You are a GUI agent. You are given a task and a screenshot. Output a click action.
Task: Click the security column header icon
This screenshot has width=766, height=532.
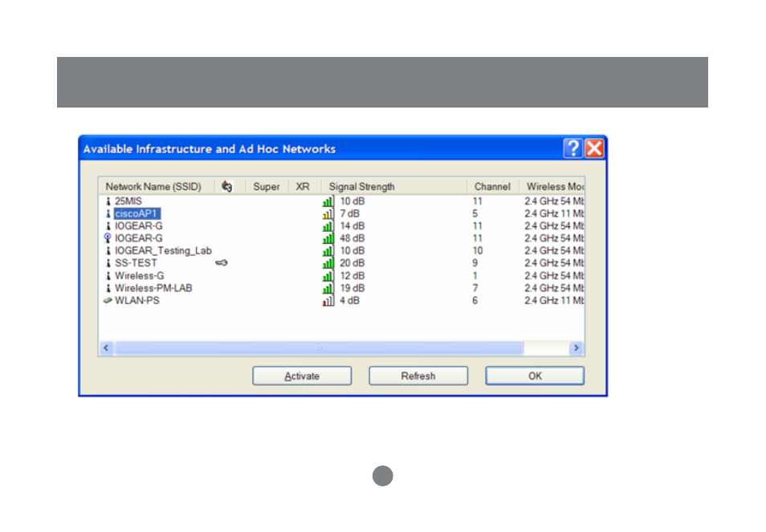tap(226, 186)
